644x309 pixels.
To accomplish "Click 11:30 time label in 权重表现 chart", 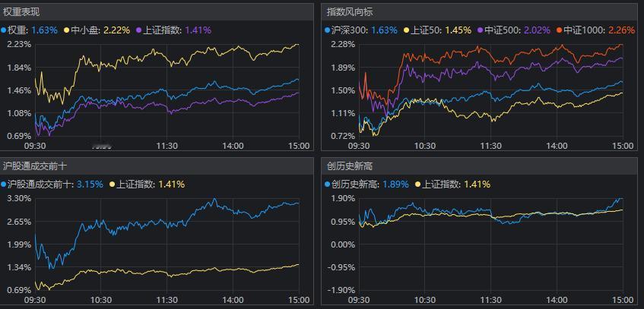I will click(x=167, y=147).
